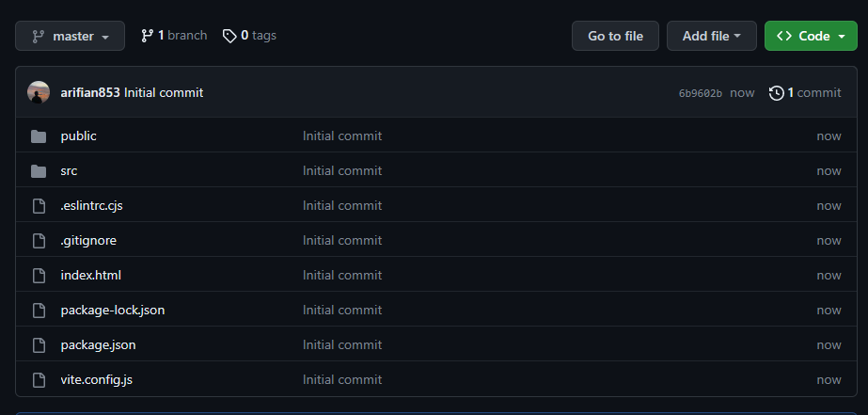Viewport: 868px width, 415px height.
Task: Open the package-lock.json file
Action: [112, 311]
